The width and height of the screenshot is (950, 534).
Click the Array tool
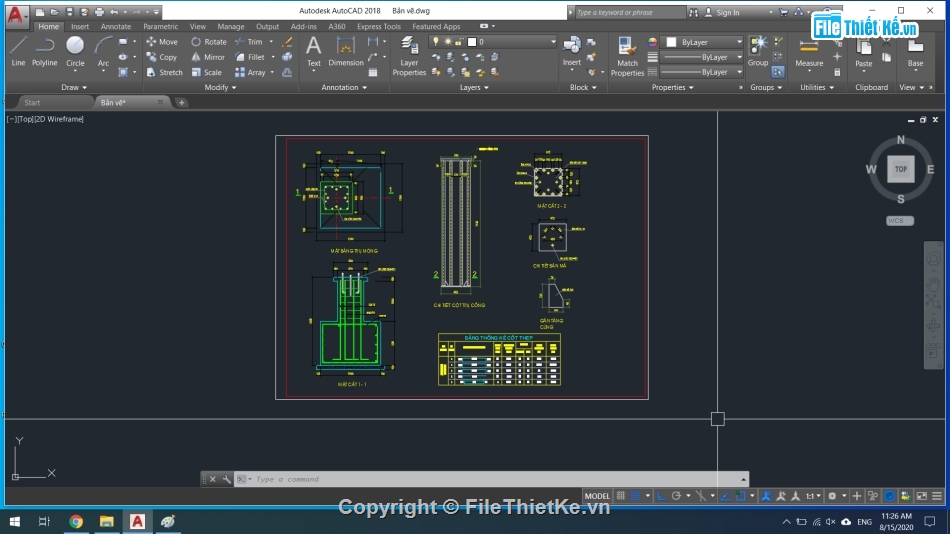pyautogui.click(x=250, y=72)
